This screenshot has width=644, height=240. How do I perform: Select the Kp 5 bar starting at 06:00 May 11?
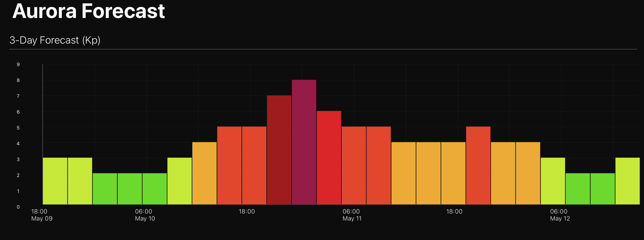point(354,165)
